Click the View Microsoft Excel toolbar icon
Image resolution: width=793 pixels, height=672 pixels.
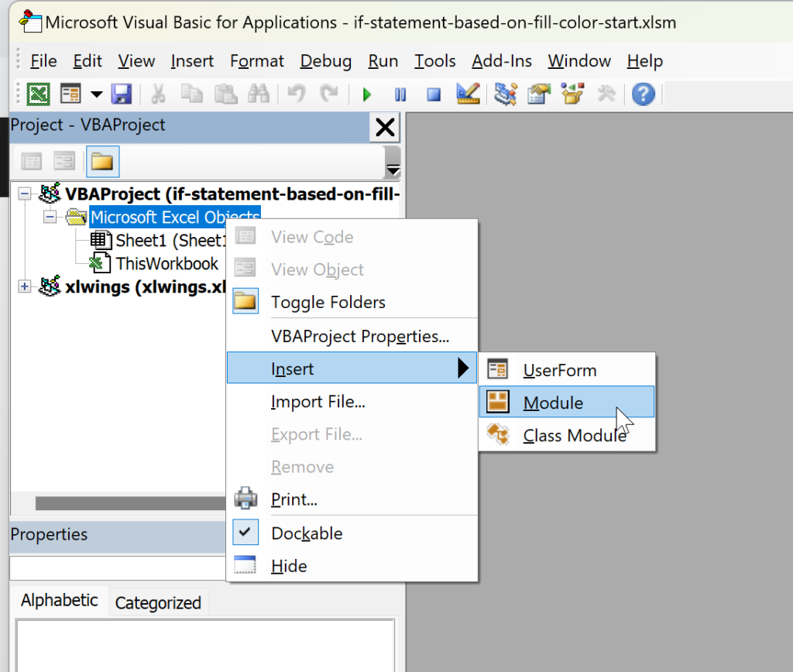39,94
